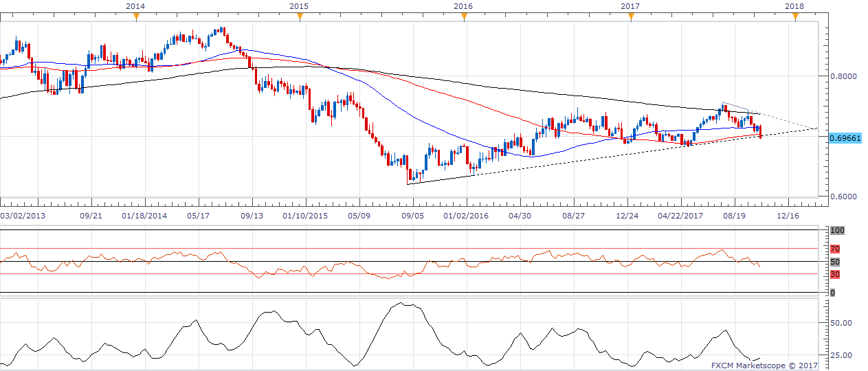Screen dimensions: 868x371
Task: Click the RSI 0 level label
Action: pyautogui.click(x=832, y=293)
